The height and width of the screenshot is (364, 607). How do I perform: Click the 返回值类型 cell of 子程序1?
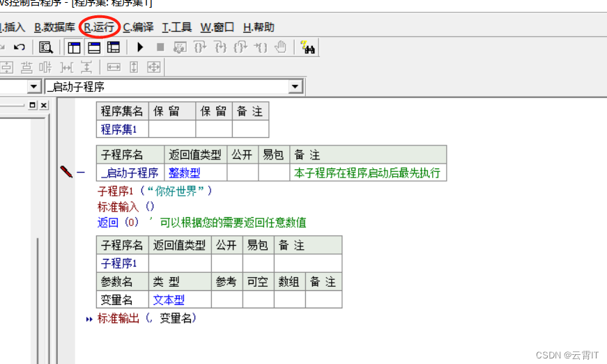[180, 264]
